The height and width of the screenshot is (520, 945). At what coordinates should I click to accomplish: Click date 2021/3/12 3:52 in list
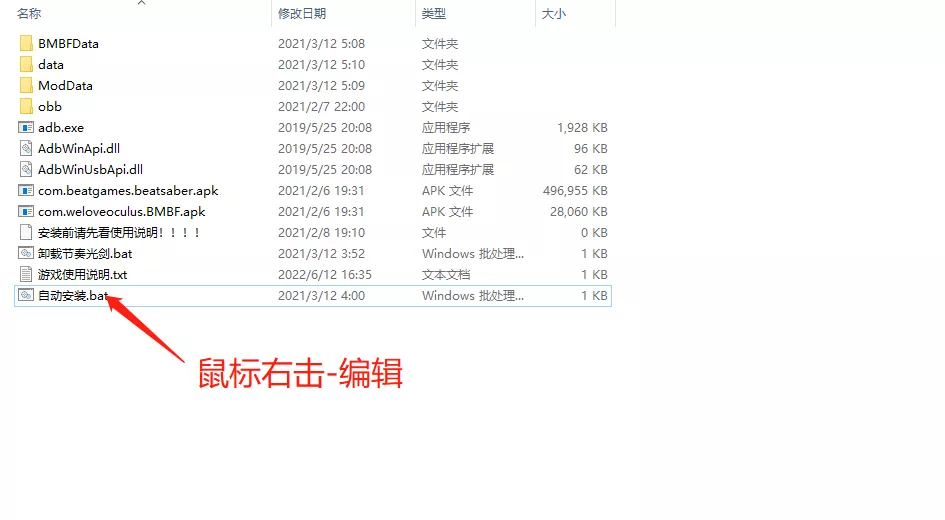coord(321,254)
